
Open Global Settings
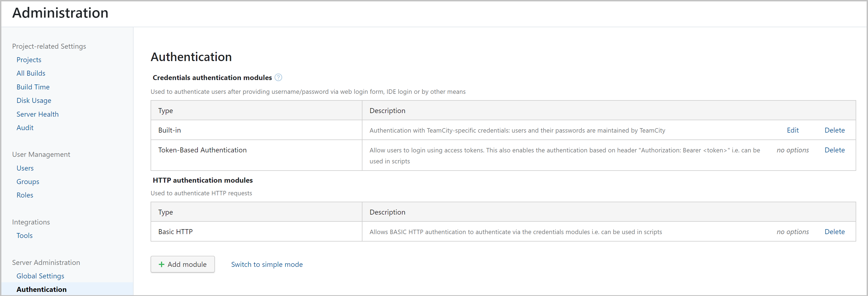(x=40, y=276)
